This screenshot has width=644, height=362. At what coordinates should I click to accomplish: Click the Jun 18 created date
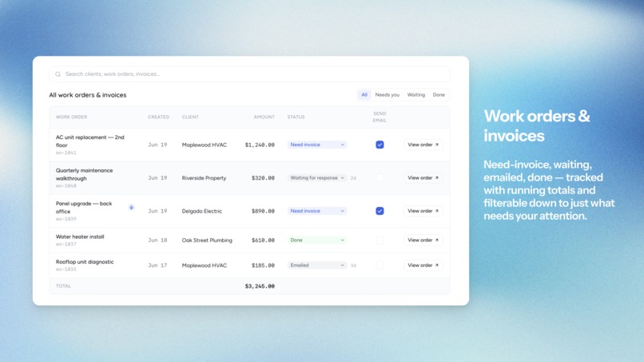click(157, 240)
